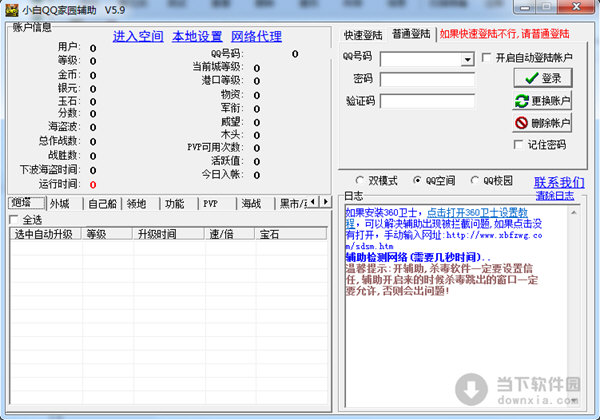The height and width of the screenshot is (420, 600).
Task: Click the 当前城等级 label
Action: click(218, 67)
